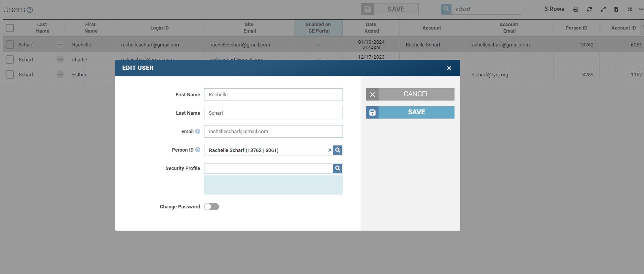This screenshot has height=274, width=644.
Task: Click login ID rachellescharf@gmail.com cell
Action: point(151,45)
